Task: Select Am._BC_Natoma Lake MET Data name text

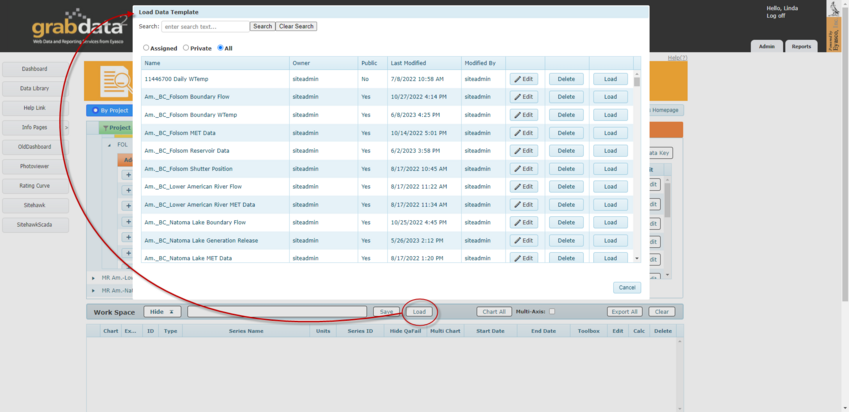Action: tap(188, 258)
